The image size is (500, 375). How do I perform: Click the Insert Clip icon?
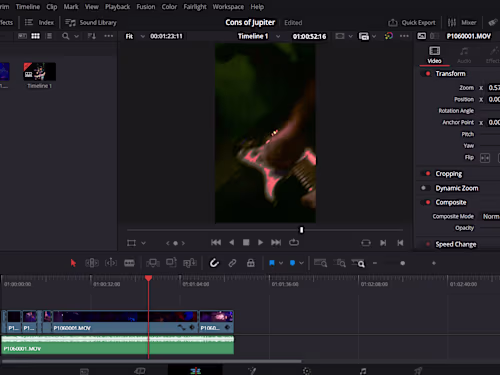point(153,263)
